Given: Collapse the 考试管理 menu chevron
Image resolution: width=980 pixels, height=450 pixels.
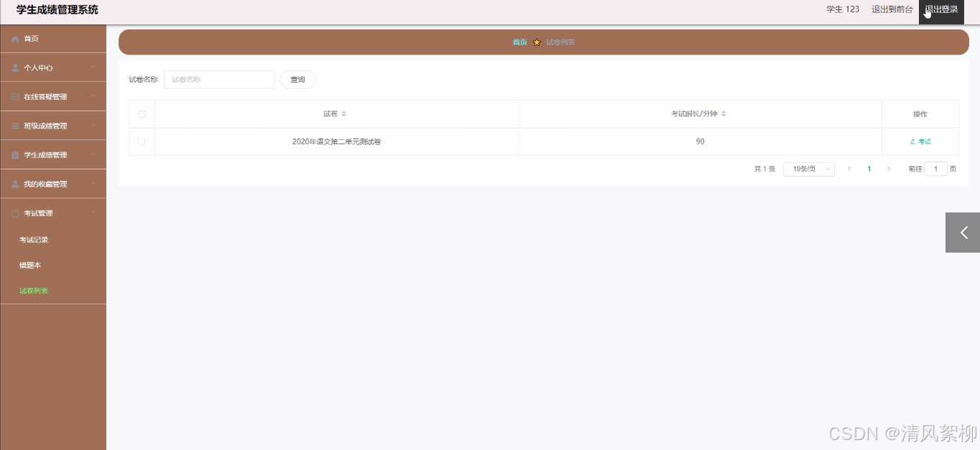Looking at the screenshot, I should 93,213.
